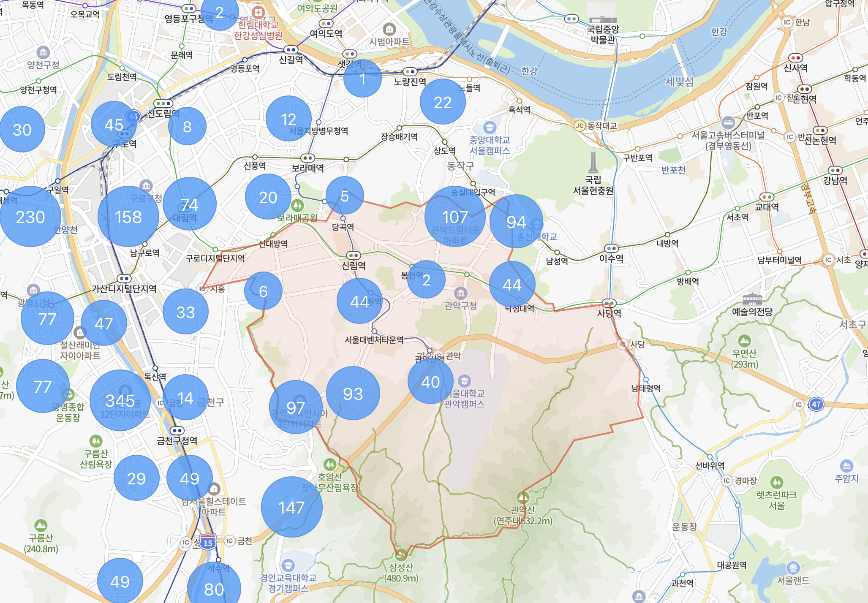Click the 93 cluster marker
The image size is (868, 603).
coord(353,393)
